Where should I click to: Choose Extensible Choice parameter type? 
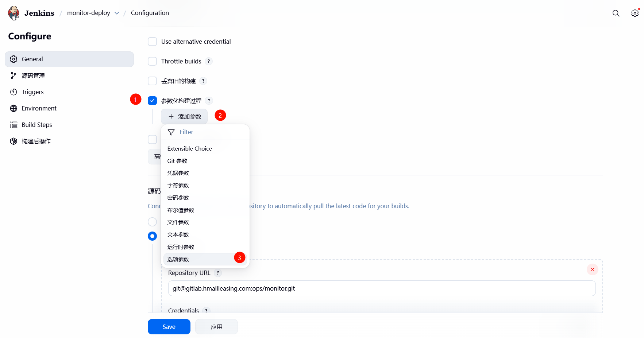189,148
